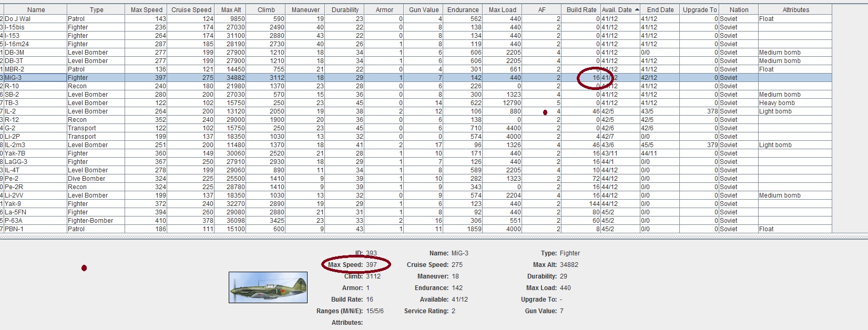
Task: Click the Dive Bomber type cell
Action: [96, 178]
